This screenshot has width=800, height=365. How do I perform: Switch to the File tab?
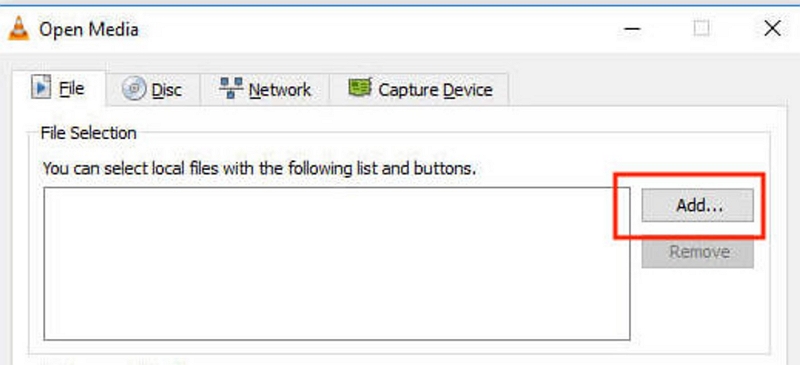(58, 88)
